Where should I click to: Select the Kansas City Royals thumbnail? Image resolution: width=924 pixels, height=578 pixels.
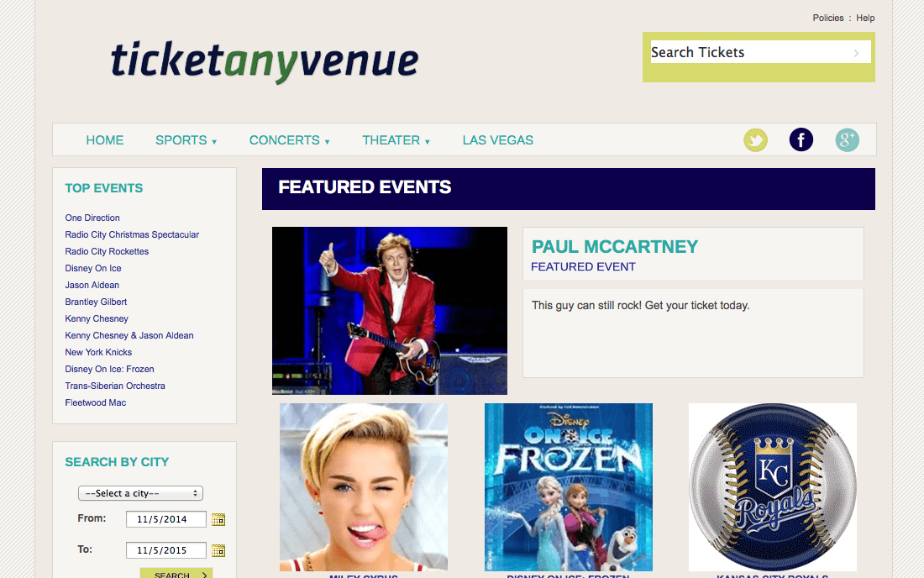(x=773, y=486)
